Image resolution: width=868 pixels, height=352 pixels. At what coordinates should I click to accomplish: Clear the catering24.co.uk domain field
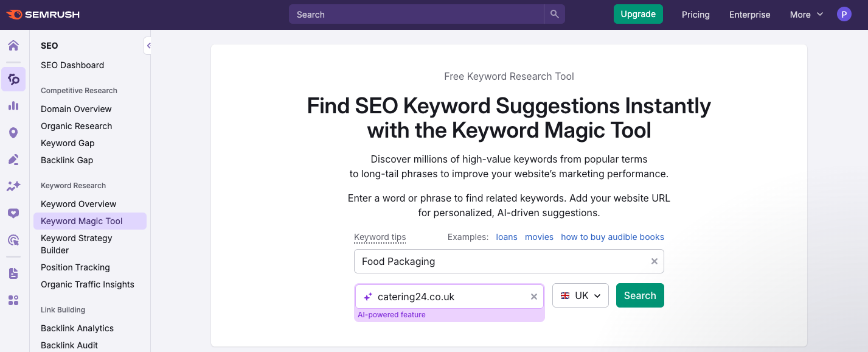pyautogui.click(x=534, y=297)
